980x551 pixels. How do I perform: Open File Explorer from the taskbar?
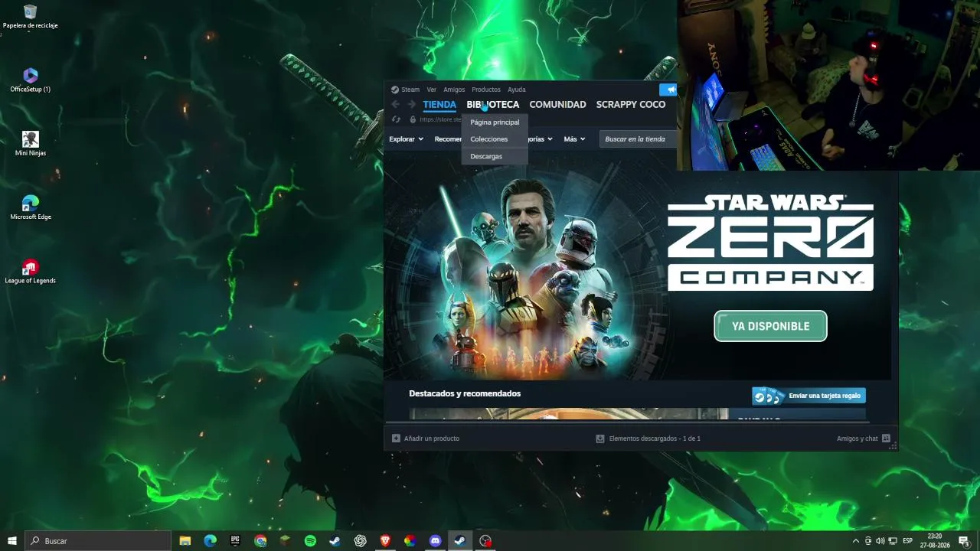[x=185, y=541]
